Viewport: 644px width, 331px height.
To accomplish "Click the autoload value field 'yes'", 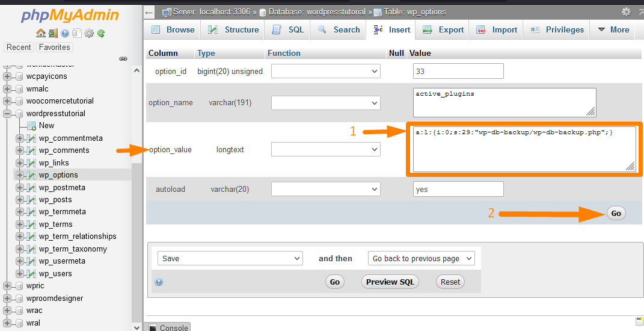I will point(458,189).
